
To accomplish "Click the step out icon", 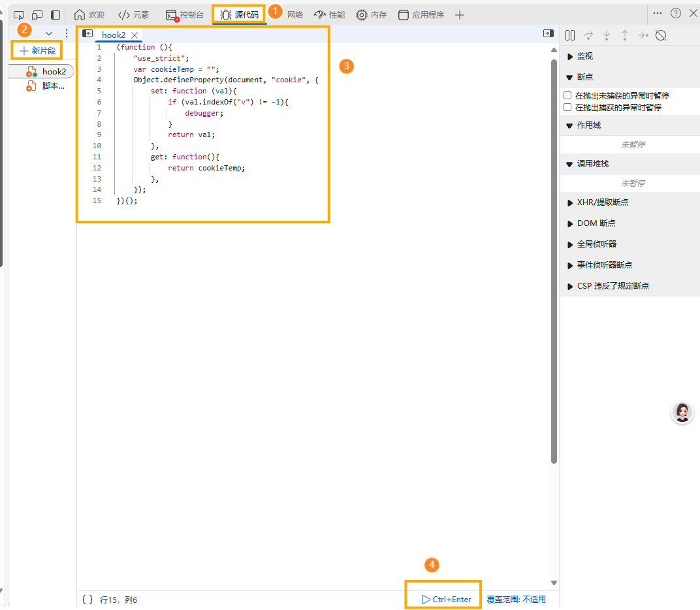I will [624, 35].
